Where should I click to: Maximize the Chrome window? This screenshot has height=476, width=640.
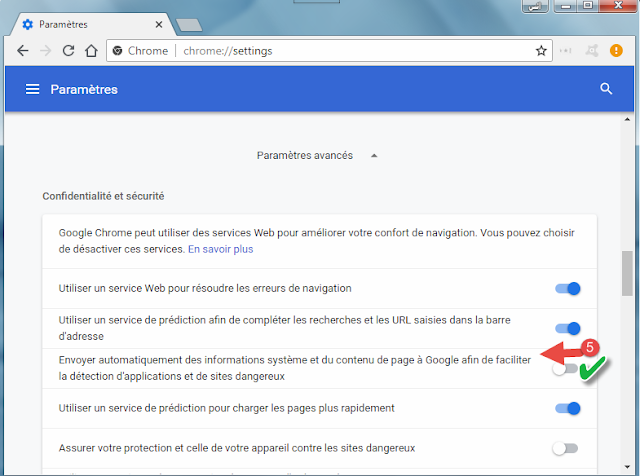(588, 5)
